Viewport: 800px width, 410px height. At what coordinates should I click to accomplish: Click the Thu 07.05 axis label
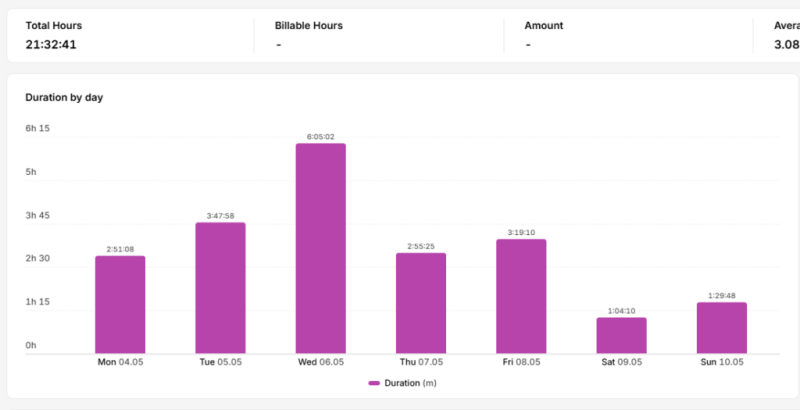tap(421, 362)
